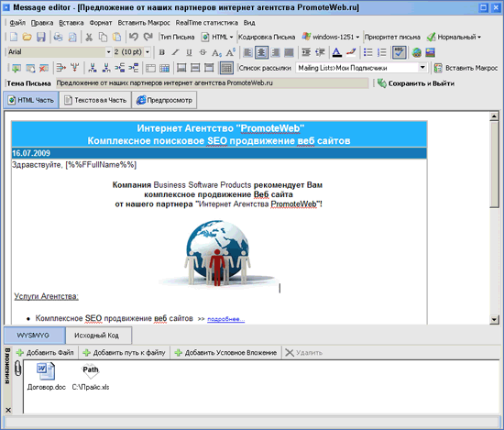Click Добавить путь к файлу button
This screenshot has height=430, width=504.
(x=124, y=353)
